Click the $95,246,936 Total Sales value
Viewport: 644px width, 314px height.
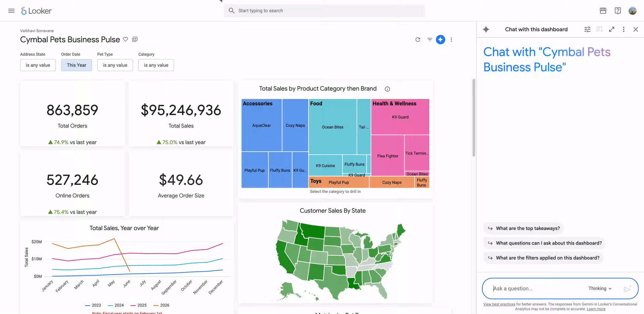pos(181,110)
